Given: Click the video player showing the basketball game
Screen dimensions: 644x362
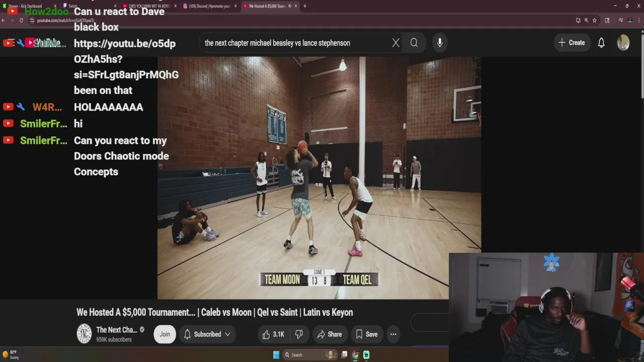Looking at the screenshot, I should [x=319, y=177].
